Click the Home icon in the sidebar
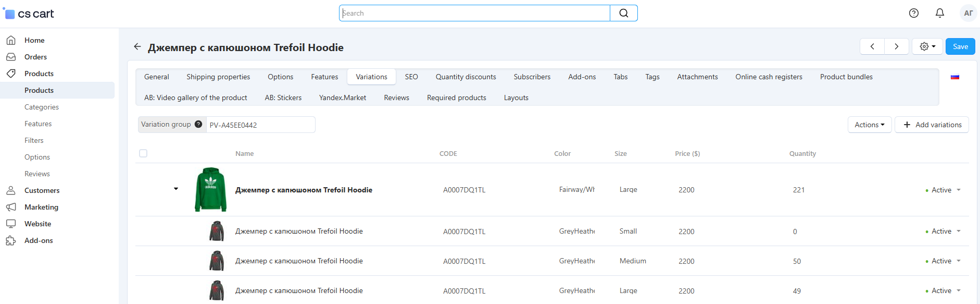The height and width of the screenshot is (304, 980). tap(11, 40)
